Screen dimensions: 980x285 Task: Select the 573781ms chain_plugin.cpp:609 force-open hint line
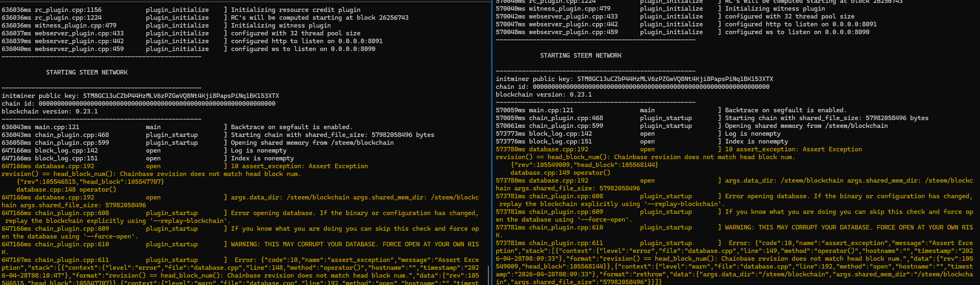(734, 215)
